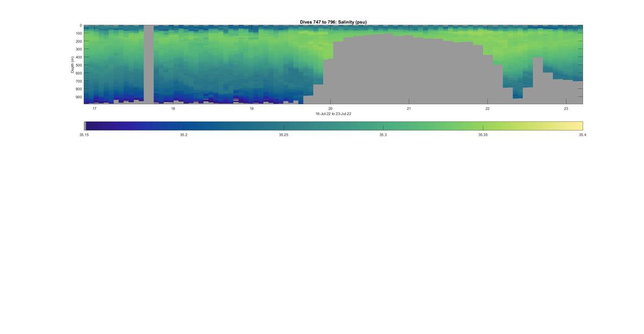Click depth tick label '0'

[80, 25]
